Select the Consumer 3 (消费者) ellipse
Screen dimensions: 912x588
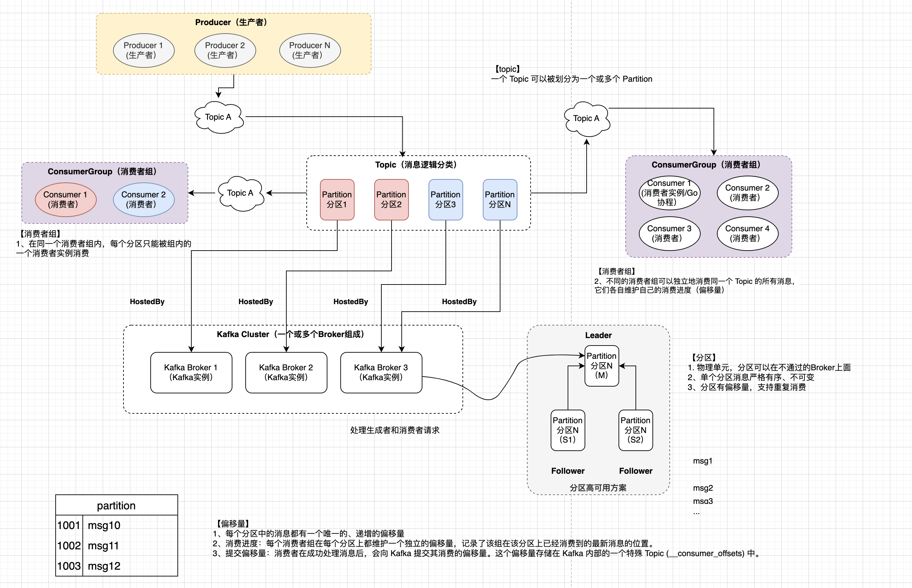click(x=669, y=234)
